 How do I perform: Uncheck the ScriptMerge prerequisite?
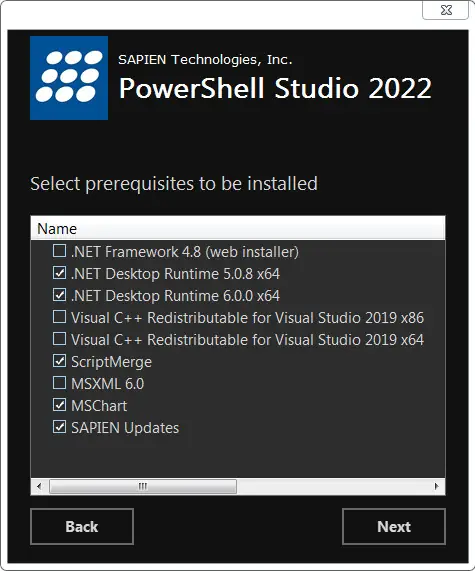tap(59, 361)
